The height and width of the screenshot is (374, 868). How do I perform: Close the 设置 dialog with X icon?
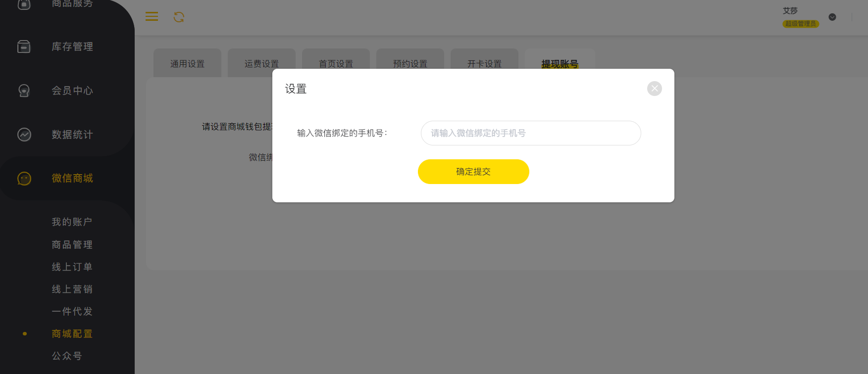tap(655, 89)
